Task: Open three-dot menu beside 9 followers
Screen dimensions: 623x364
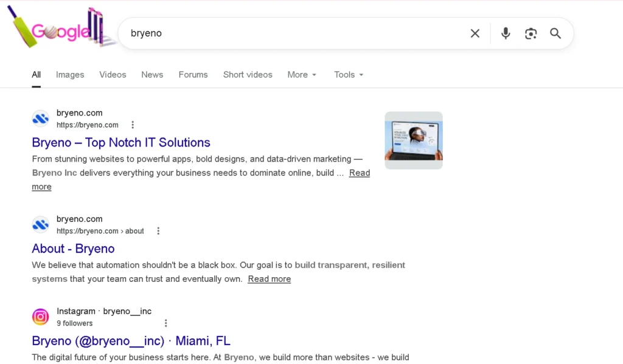Action: [165, 323]
